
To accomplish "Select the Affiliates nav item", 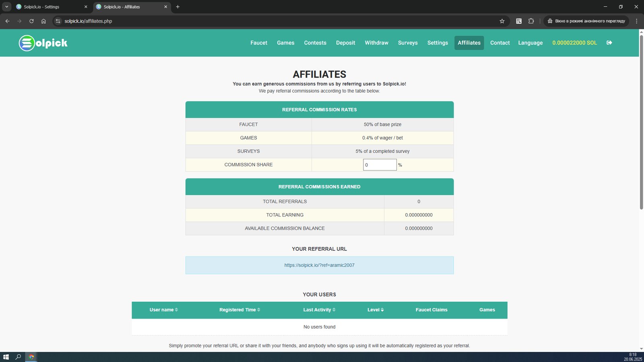I will [x=469, y=43].
